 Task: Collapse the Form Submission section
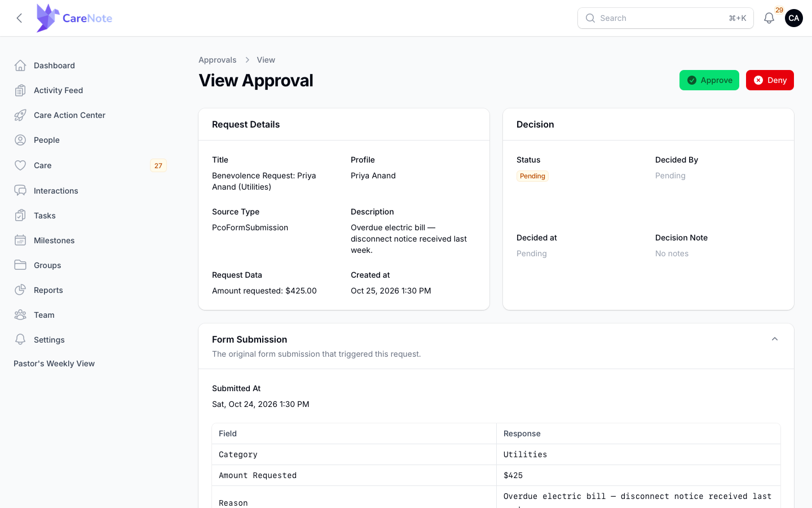775,339
